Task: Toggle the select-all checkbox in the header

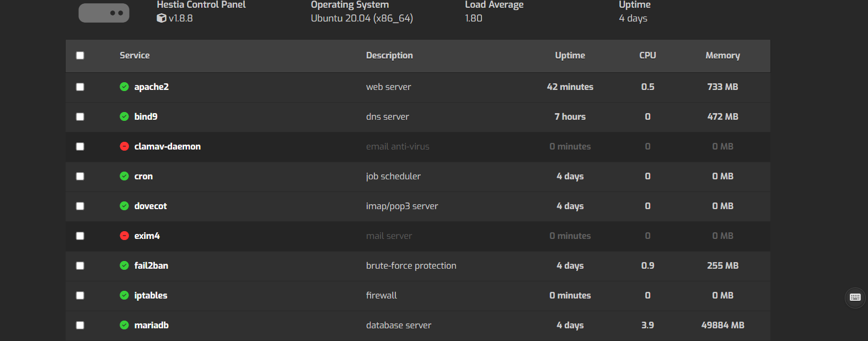Action: [80, 55]
